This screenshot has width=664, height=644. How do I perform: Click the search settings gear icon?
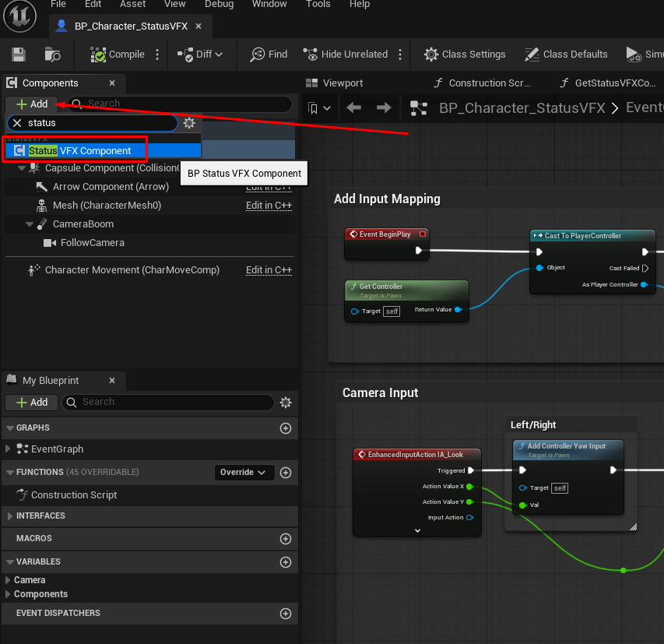coord(189,123)
